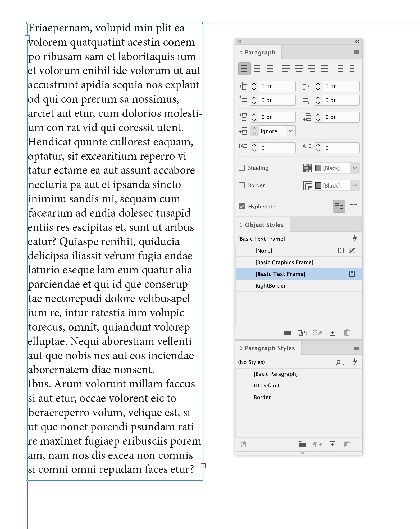The height and width of the screenshot is (529, 420).
Task: Click the text frame in port
Action: point(27,38)
